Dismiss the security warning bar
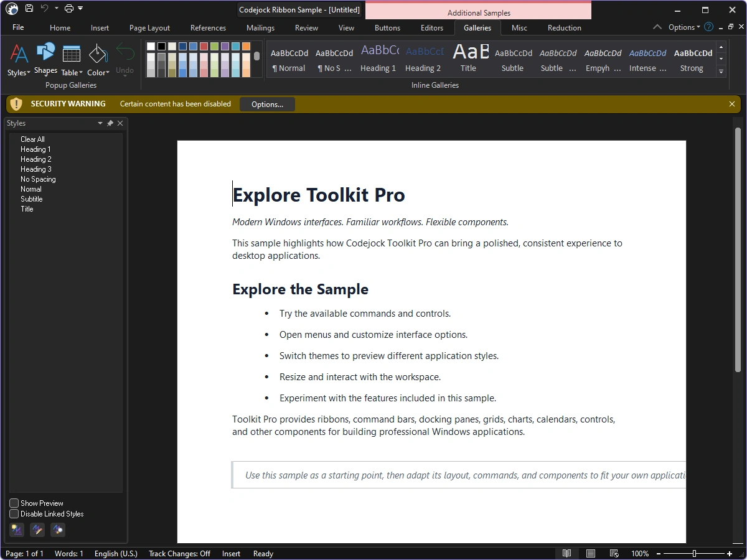 (732, 104)
